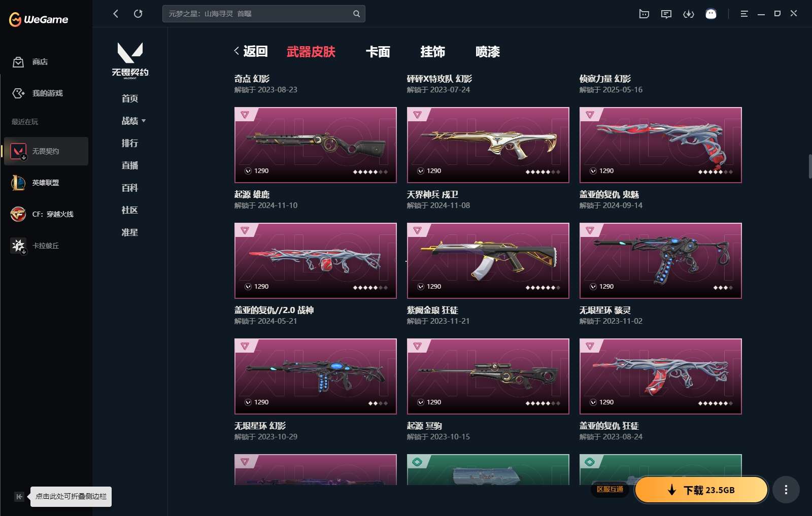The image size is (812, 516).
Task: Open the 商店 store link
Action: click(30, 62)
